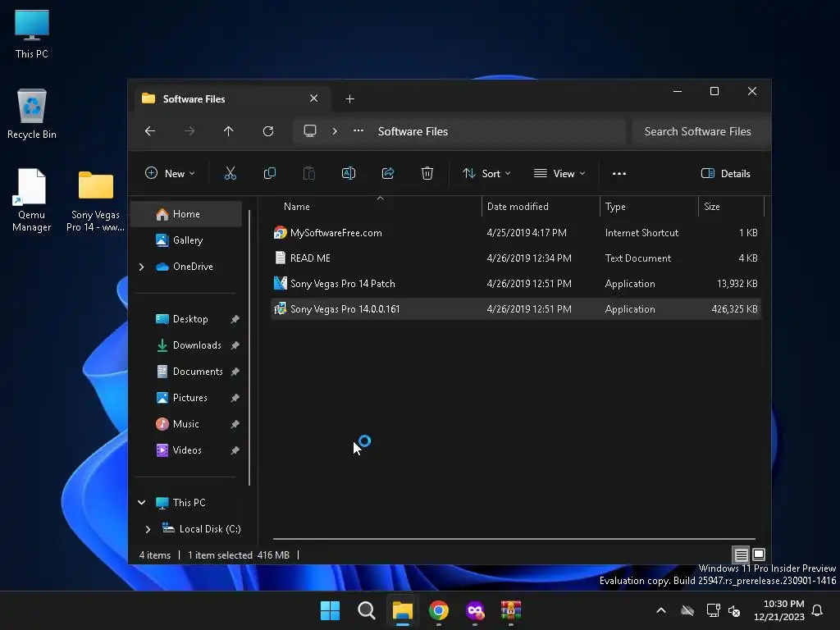Screen dimensions: 840x630
Task: Open the See more toolbar options
Action: (619, 174)
